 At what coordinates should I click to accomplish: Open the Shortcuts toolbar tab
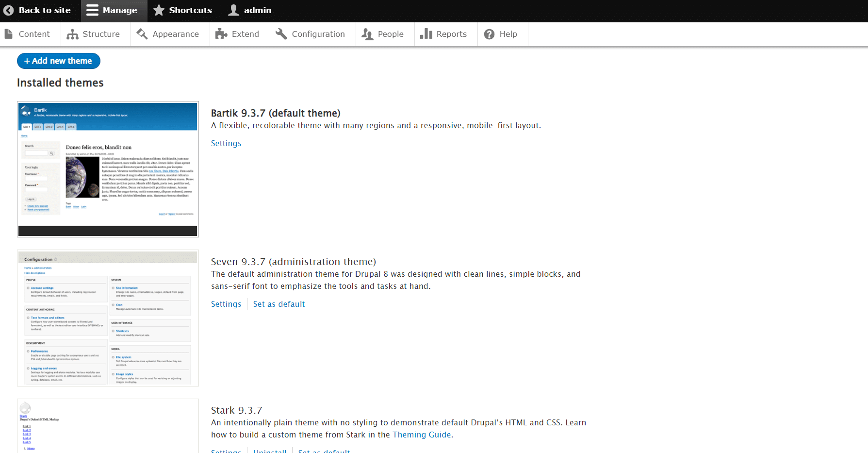point(183,10)
